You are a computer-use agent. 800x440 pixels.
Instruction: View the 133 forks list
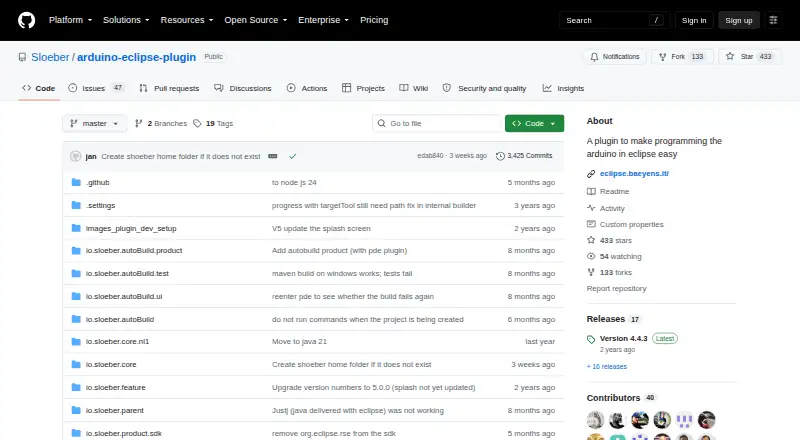click(x=609, y=273)
